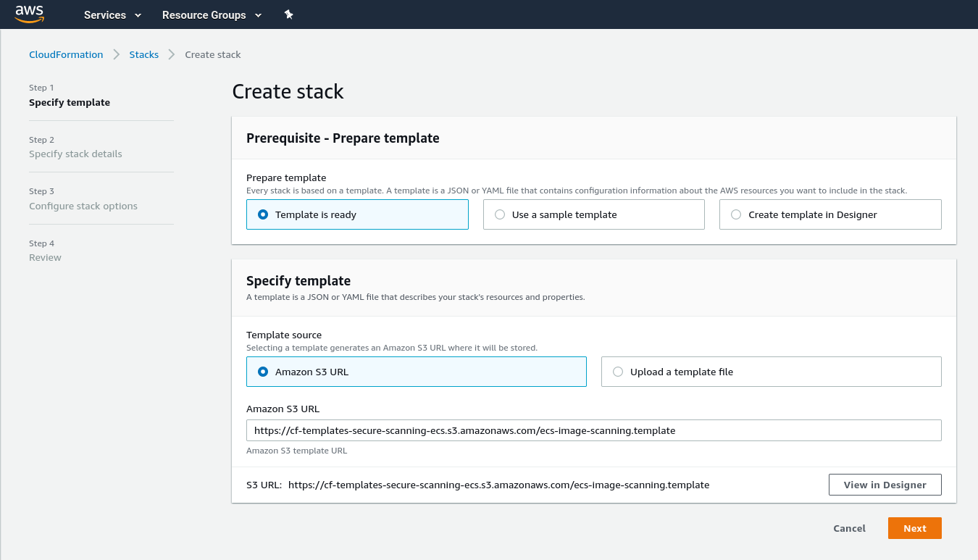Click the orange Next button
Screen dimensions: 978x560
[914, 528]
